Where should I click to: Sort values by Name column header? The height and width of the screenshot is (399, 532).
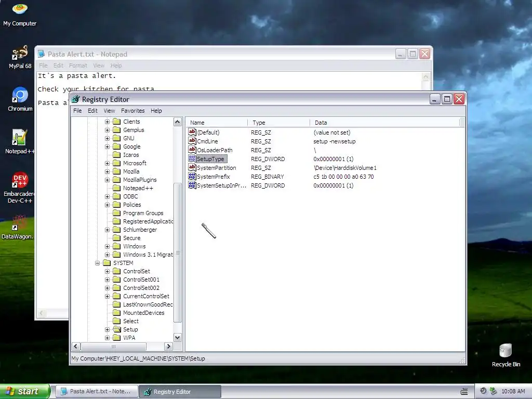(x=217, y=123)
